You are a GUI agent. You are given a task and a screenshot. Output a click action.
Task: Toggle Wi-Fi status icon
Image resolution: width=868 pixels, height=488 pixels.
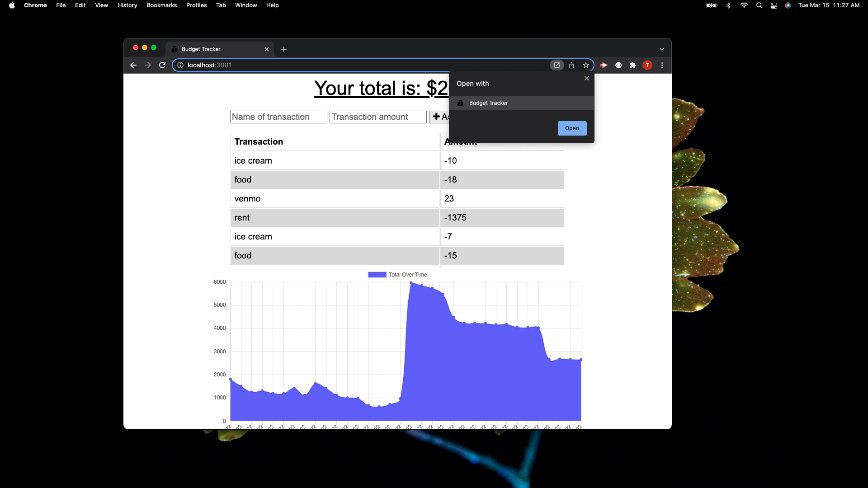point(744,5)
